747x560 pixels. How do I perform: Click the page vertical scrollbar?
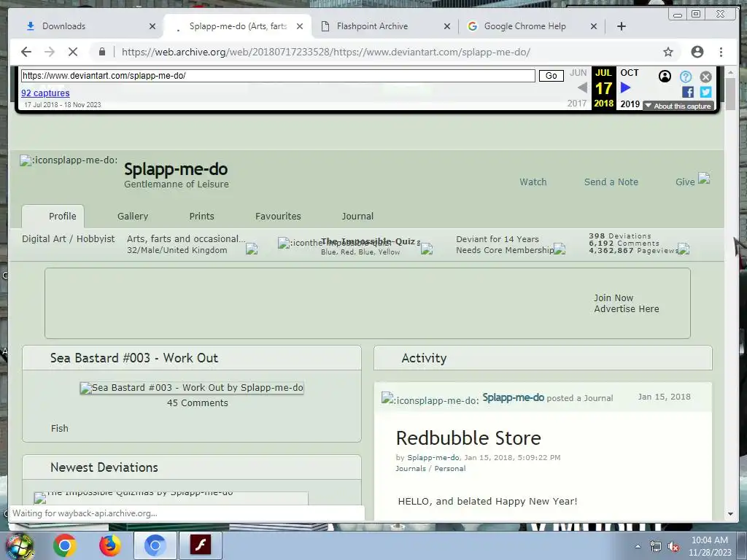point(730,94)
